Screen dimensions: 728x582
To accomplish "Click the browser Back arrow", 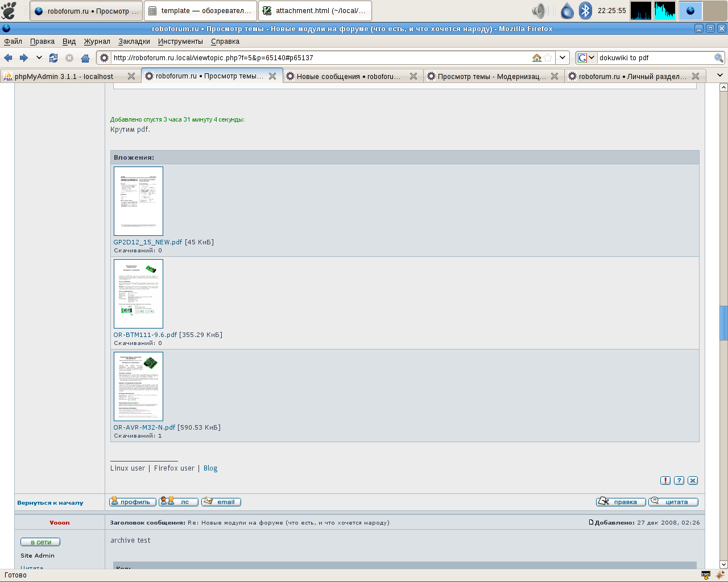I will coord(9,58).
